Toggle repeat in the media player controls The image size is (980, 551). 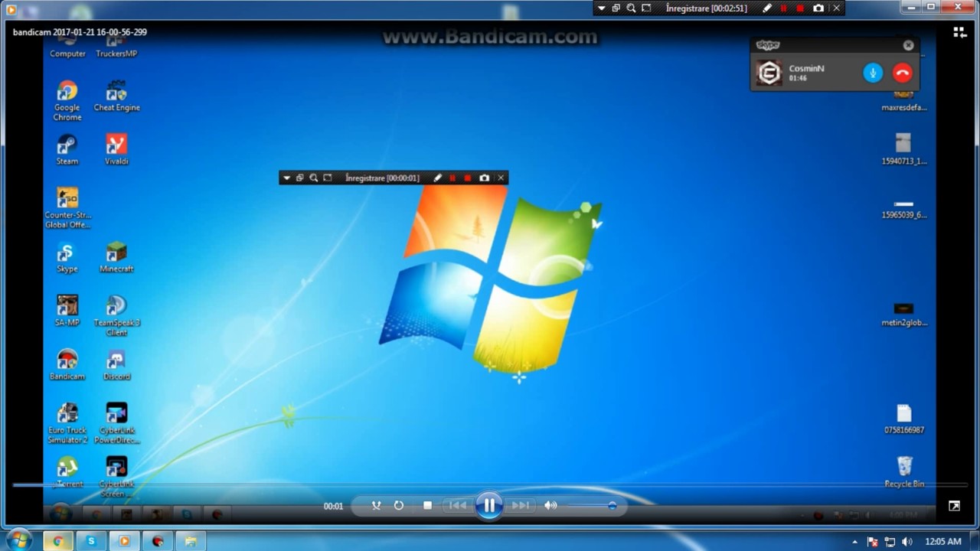399,506
